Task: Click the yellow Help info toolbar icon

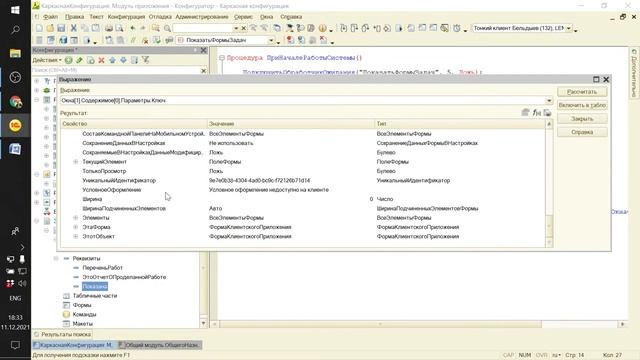Action: (x=322, y=28)
